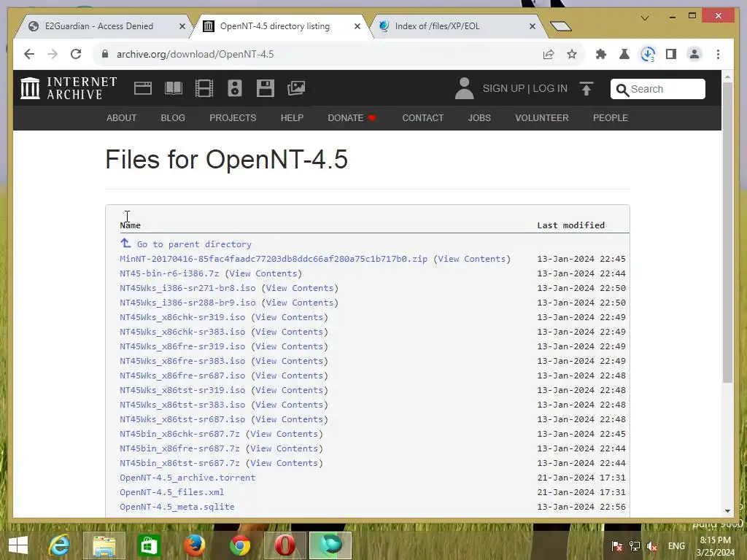
Task: Bookmark this page with the star icon
Action: pyautogui.click(x=572, y=54)
